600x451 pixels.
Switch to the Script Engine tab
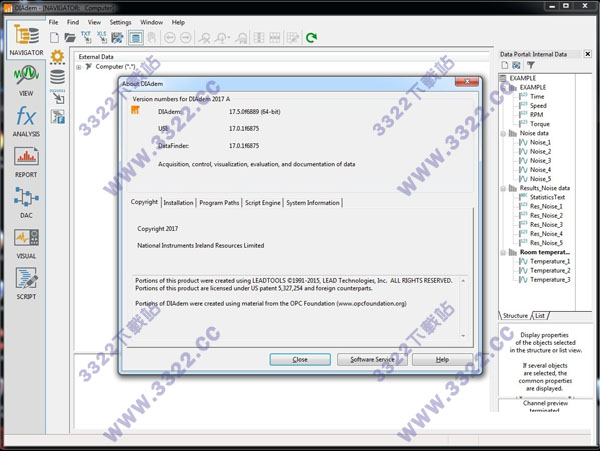pyautogui.click(x=262, y=203)
